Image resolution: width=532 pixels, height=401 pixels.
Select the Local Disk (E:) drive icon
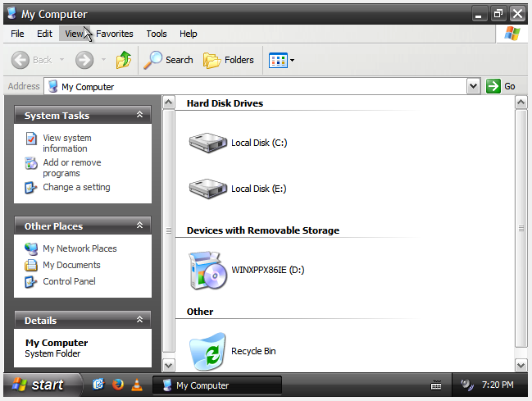coord(208,189)
